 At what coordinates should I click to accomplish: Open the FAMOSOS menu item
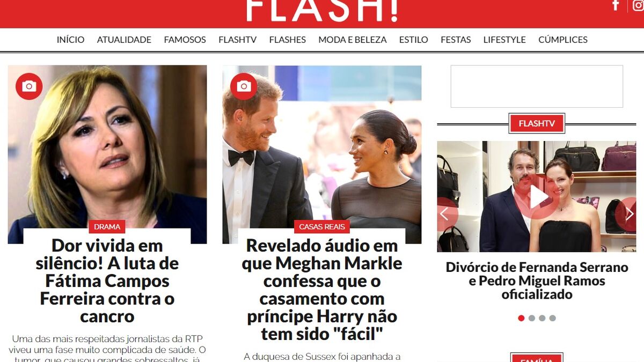coord(185,40)
